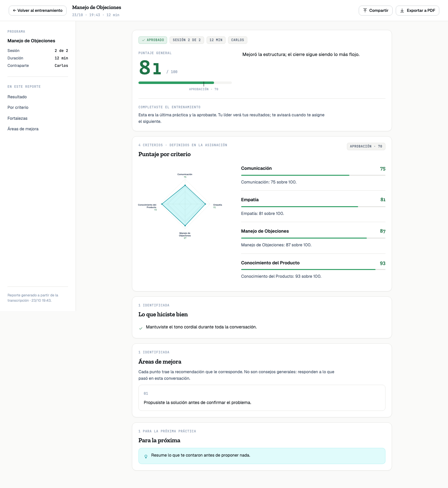This screenshot has width=448, height=488.
Task: Click the check icon beside Mantuviste el tono
Action: coord(141,328)
